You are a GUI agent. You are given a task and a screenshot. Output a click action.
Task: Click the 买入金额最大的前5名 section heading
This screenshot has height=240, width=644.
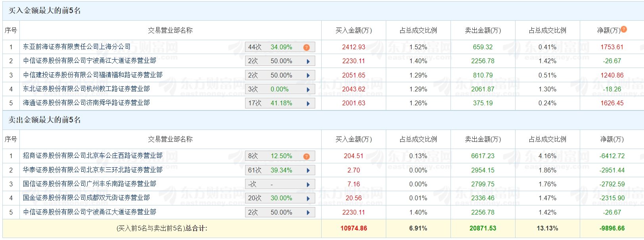point(44,11)
